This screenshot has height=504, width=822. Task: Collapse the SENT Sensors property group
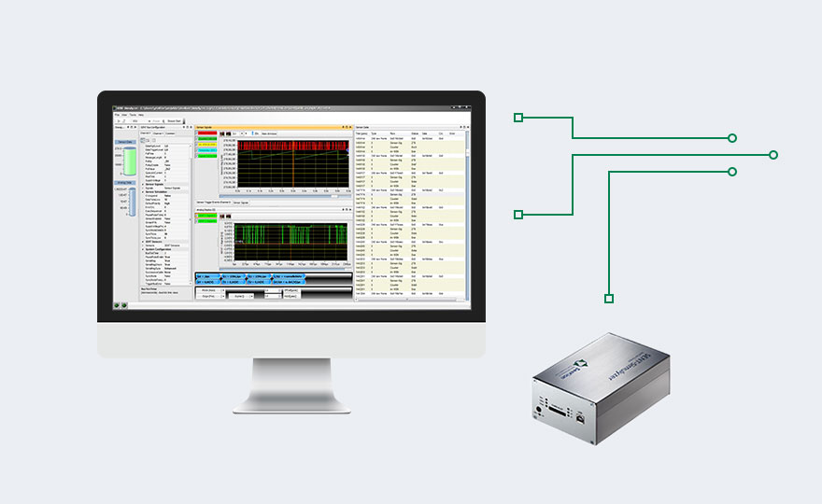point(143,242)
